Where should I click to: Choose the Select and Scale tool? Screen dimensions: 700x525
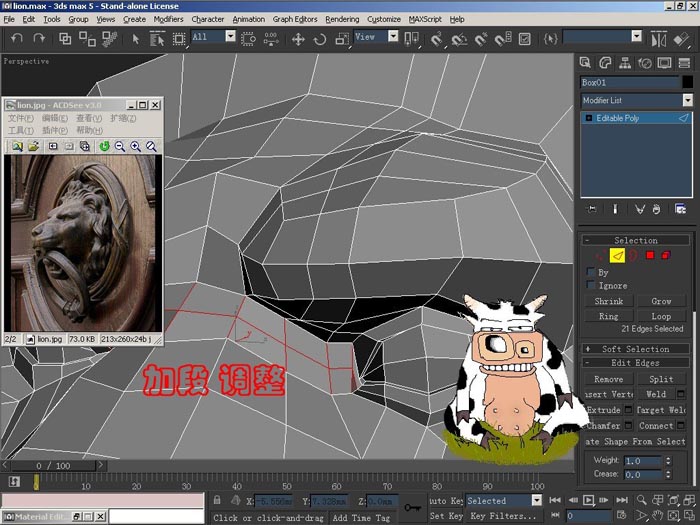(x=342, y=39)
